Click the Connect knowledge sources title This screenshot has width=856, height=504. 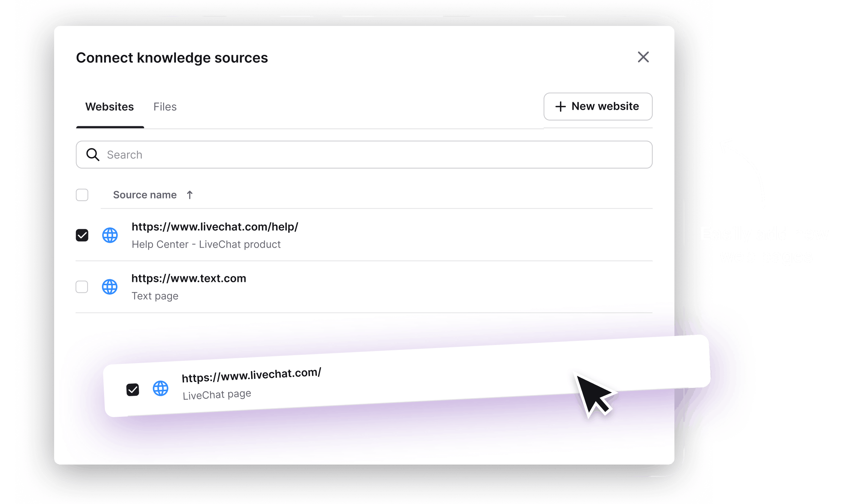click(172, 57)
